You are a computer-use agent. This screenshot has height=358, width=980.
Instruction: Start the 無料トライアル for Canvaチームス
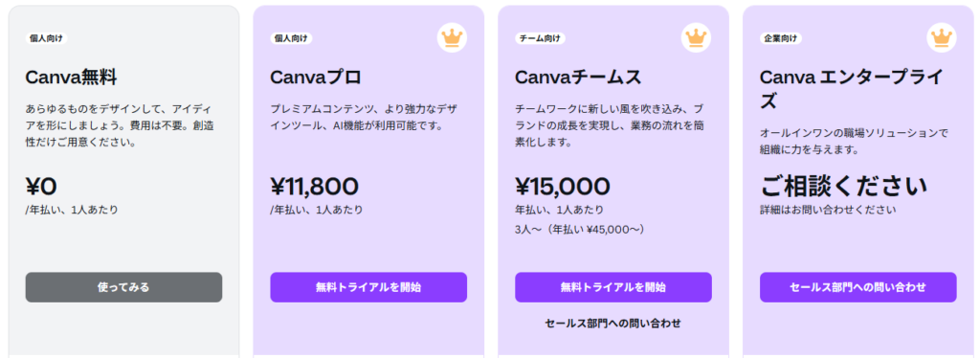click(x=613, y=287)
